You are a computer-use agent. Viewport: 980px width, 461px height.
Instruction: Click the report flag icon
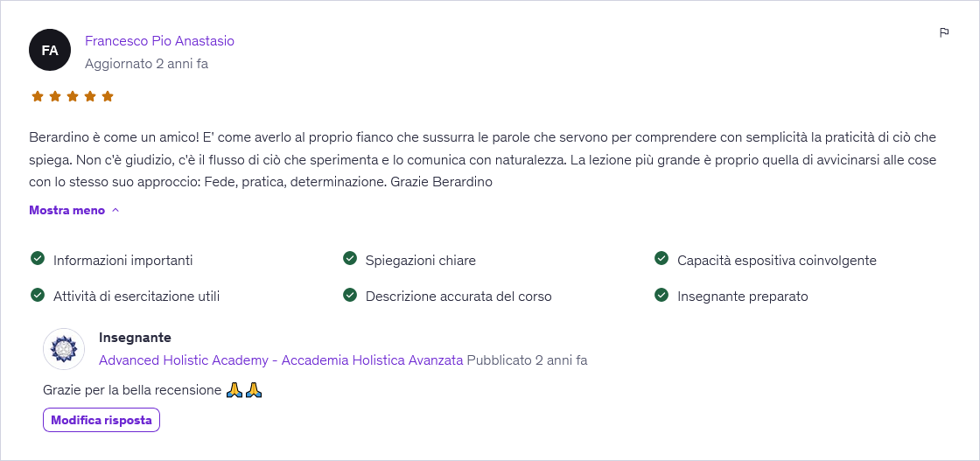(x=944, y=33)
